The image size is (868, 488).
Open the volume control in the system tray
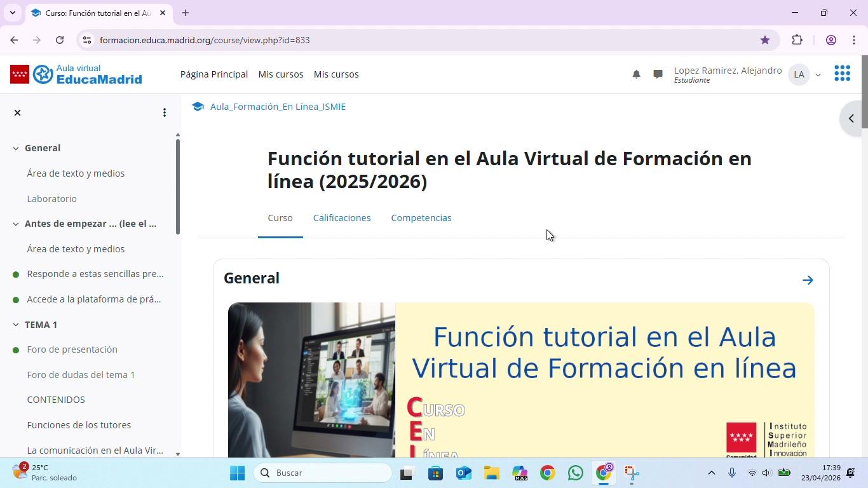(x=766, y=473)
